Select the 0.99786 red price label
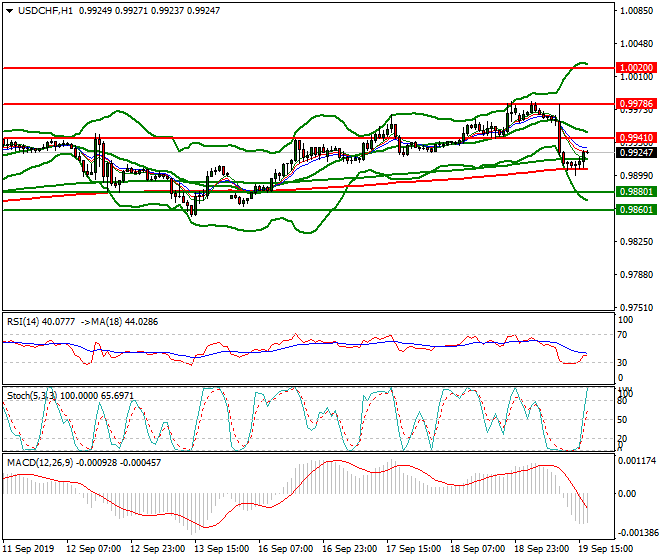Viewport: 660px width, 560px height. [636, 104]
